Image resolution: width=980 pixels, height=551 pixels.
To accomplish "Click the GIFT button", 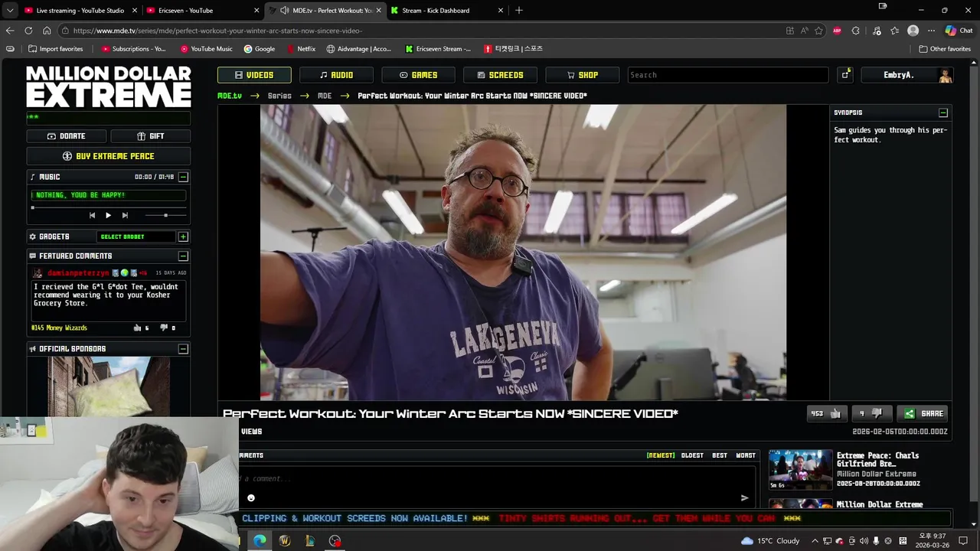I will pyautogui.click(x=150, y=136).
